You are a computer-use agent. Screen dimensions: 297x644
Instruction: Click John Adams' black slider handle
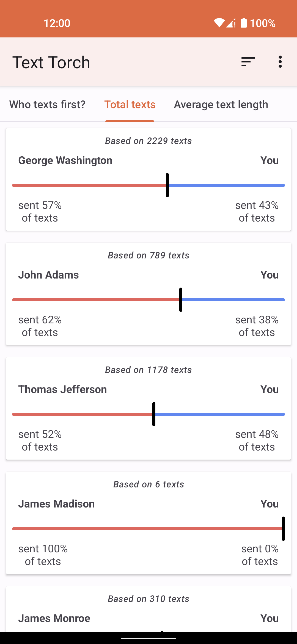(x=181, y=300)
